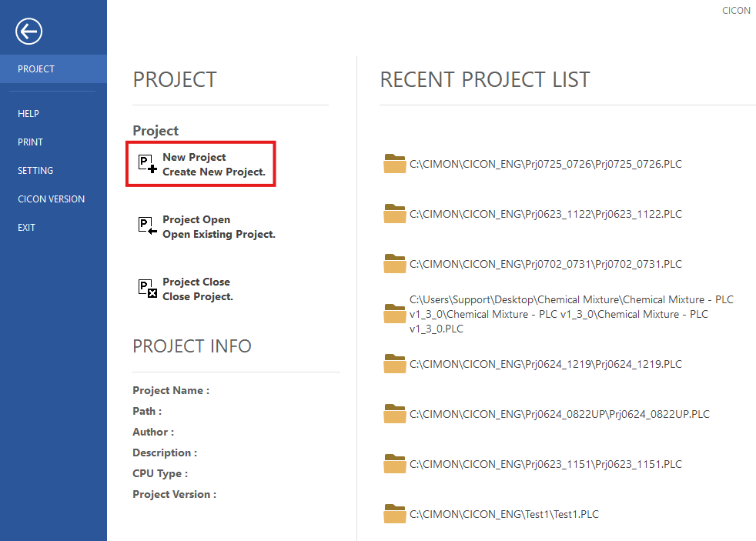This screenshot has height=541, width=756.
Task: Select PROJECT in the left sidebar
Action: pos(36,68)
